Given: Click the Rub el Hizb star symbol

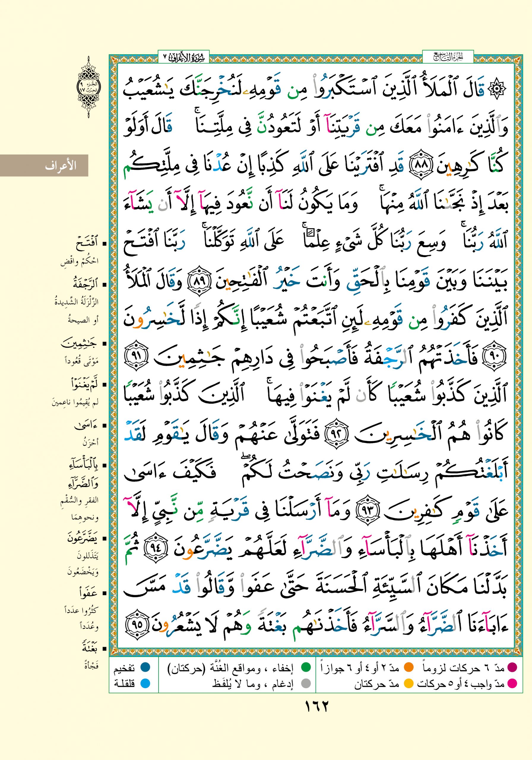Looking at the screenshot, I should point(498,88).
